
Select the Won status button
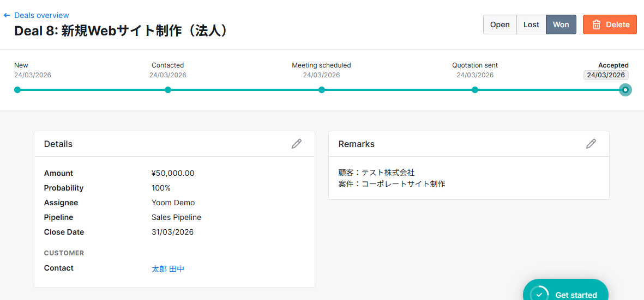tap(561, 25)
